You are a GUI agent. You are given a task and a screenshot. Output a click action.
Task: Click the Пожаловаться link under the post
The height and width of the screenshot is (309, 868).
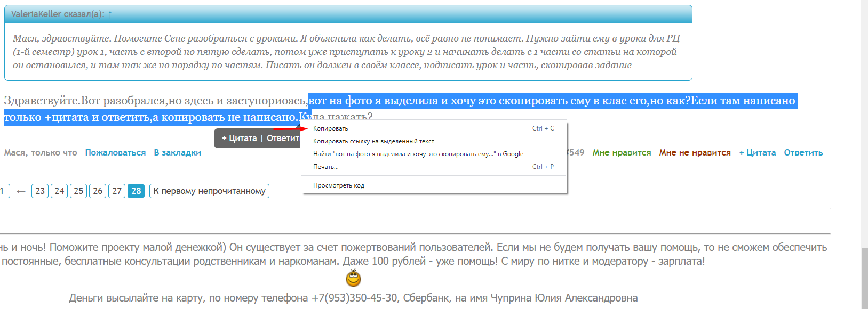coord(115,152)
